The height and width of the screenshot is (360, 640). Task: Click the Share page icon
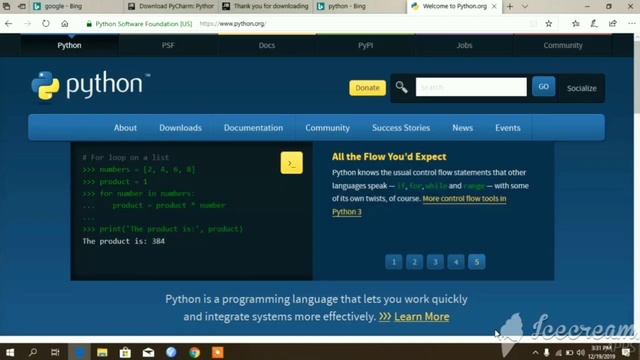(613, 24)
